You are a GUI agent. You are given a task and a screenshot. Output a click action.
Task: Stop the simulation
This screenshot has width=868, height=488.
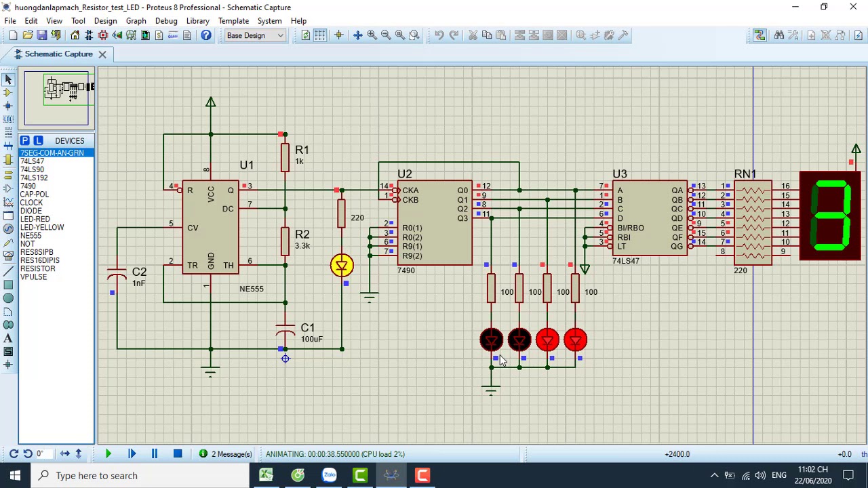pos(178,454)
